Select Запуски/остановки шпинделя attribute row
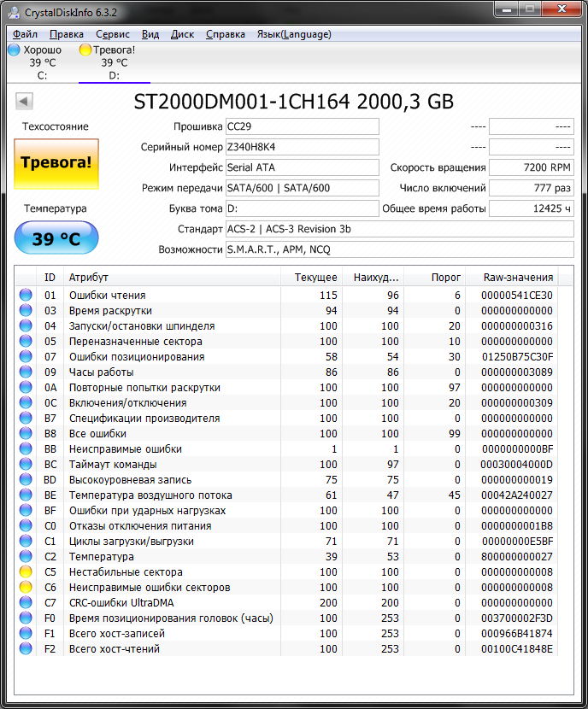 287,325
